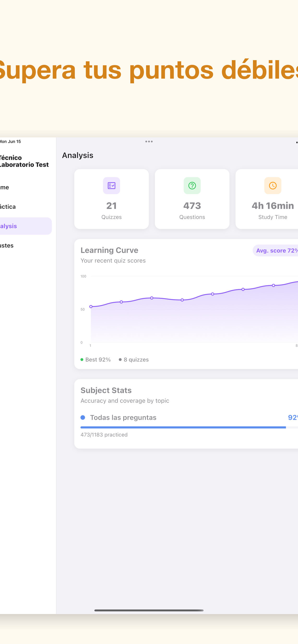Click the Subject Stats heading
298x644 pixels.
[x=106, y=390]
